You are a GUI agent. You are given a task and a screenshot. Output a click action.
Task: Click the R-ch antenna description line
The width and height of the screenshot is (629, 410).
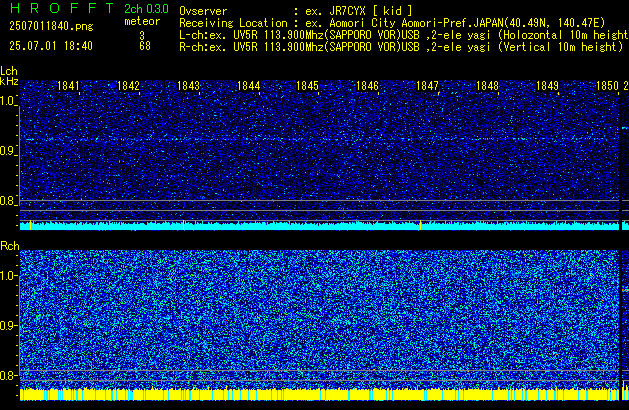coord(401,47)
